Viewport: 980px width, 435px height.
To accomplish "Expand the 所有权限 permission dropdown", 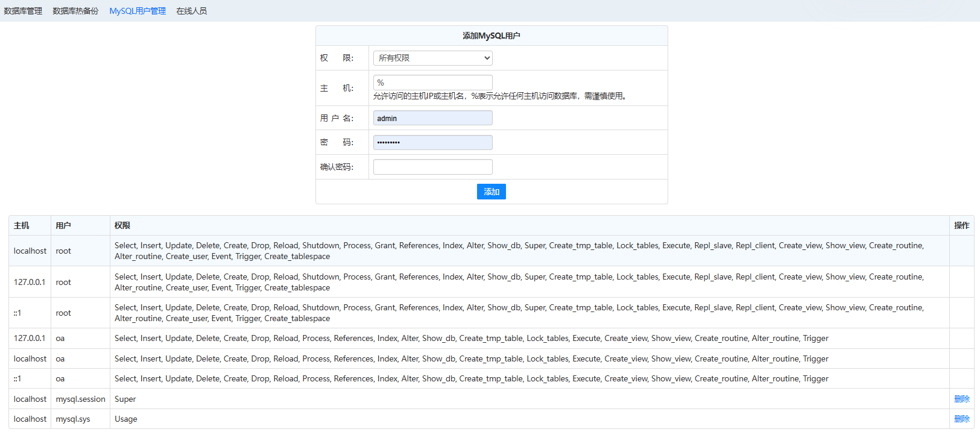I will point(432,58).
